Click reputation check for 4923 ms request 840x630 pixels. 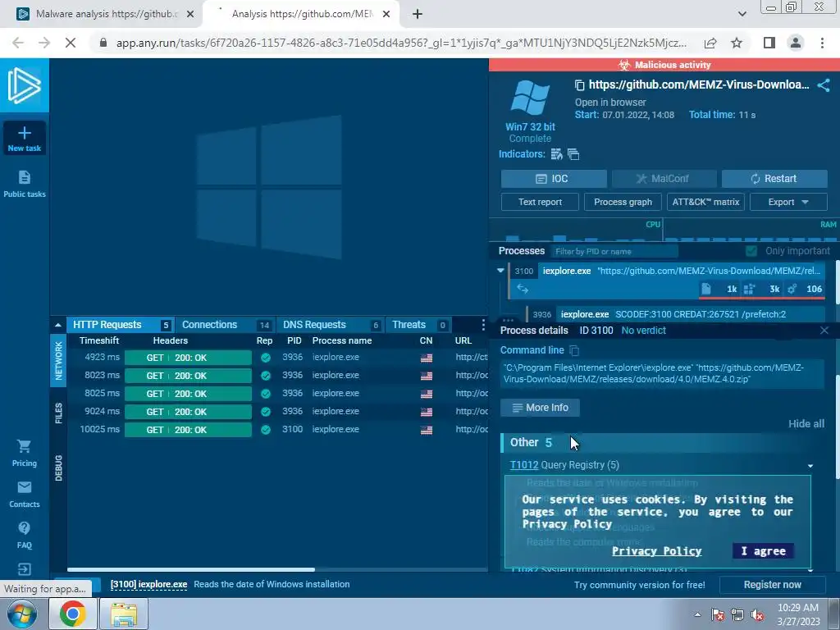pos(265,358)
